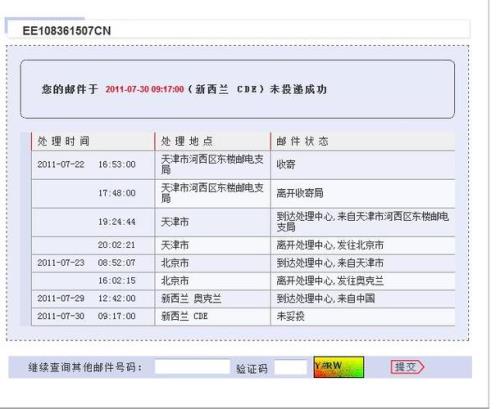The image size is (500, 409).
Task: Click the 验证码 label
Action: (252, 369)
